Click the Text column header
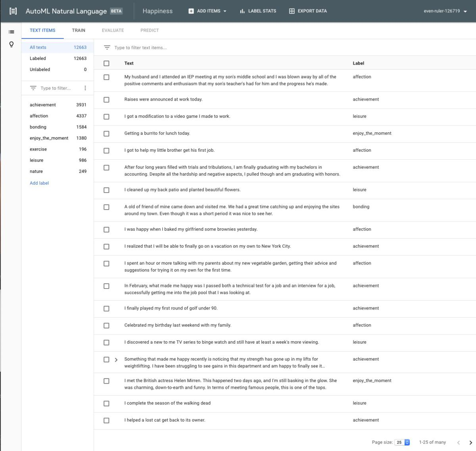This screenshot has height=451, width=476. (129, 63)
